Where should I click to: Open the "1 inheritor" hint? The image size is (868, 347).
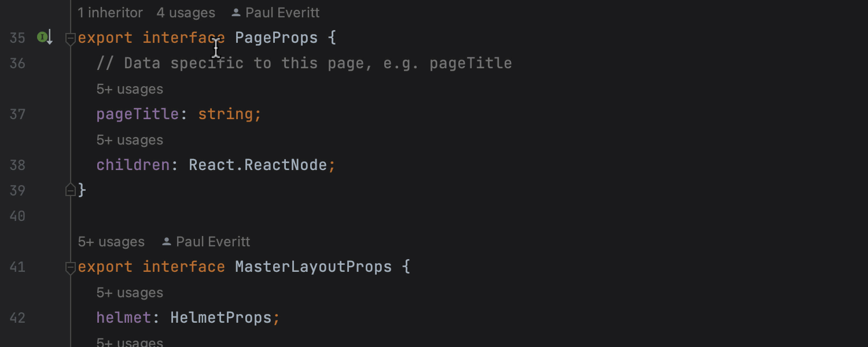[110, 13]
